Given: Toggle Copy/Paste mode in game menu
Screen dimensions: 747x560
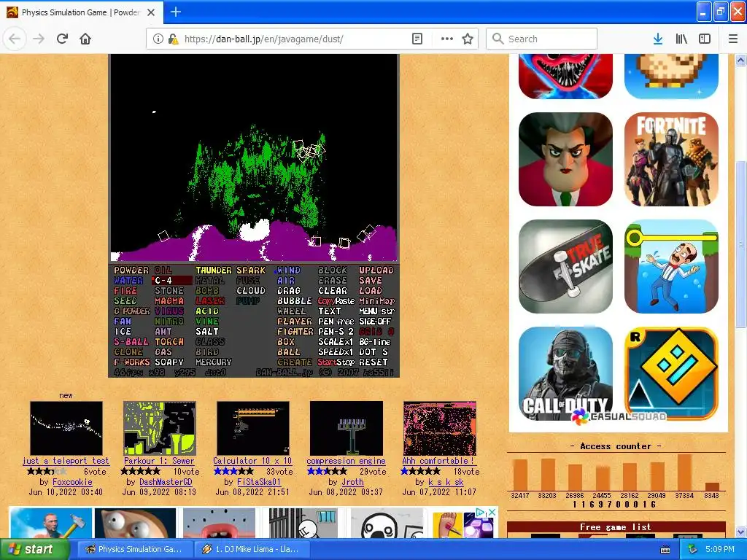Looking at the screenshot, I should point(336,301).
